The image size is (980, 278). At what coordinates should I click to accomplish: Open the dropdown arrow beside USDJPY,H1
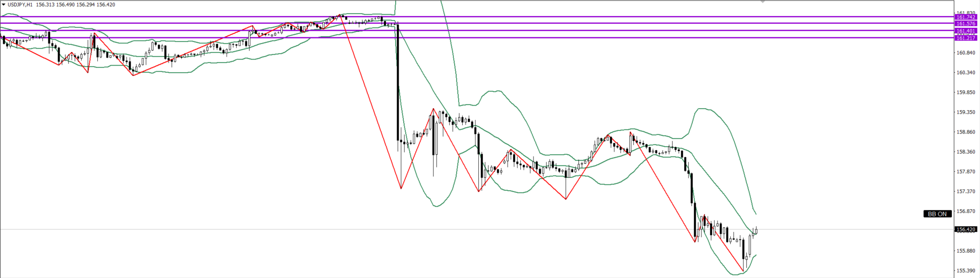[x=4, y=5]
